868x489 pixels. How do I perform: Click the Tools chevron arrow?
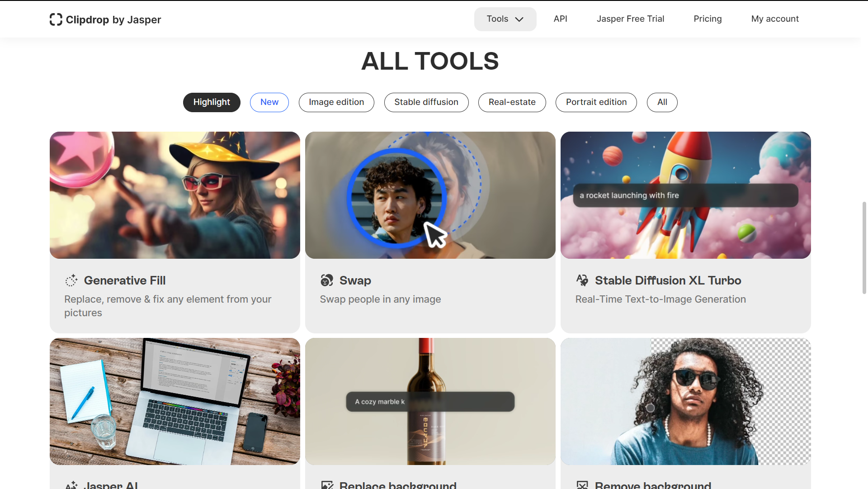519,19
